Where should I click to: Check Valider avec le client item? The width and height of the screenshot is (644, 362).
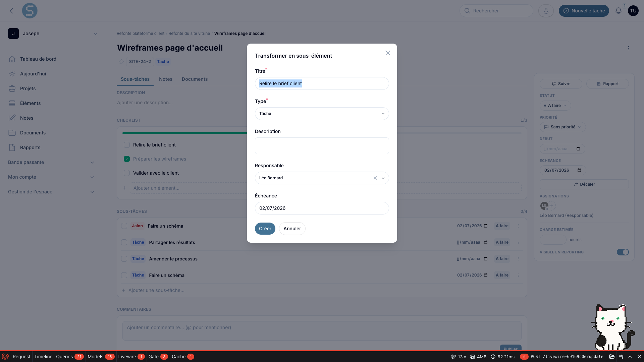click(127, 173)
